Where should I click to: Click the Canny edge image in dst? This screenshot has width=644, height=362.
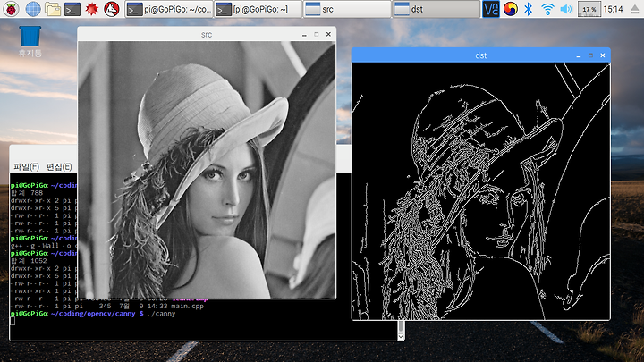[481, 191]
